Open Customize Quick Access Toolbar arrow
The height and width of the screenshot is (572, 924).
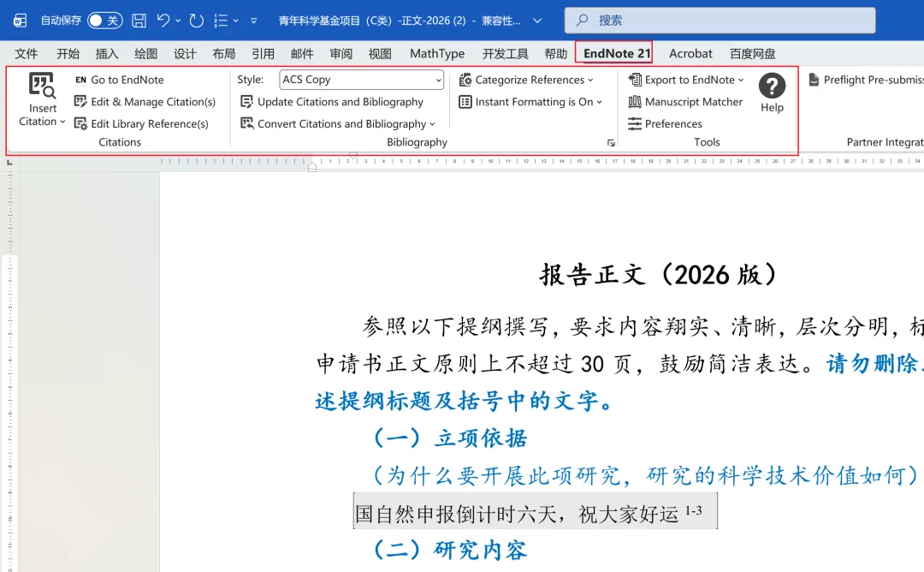point(254,21)
